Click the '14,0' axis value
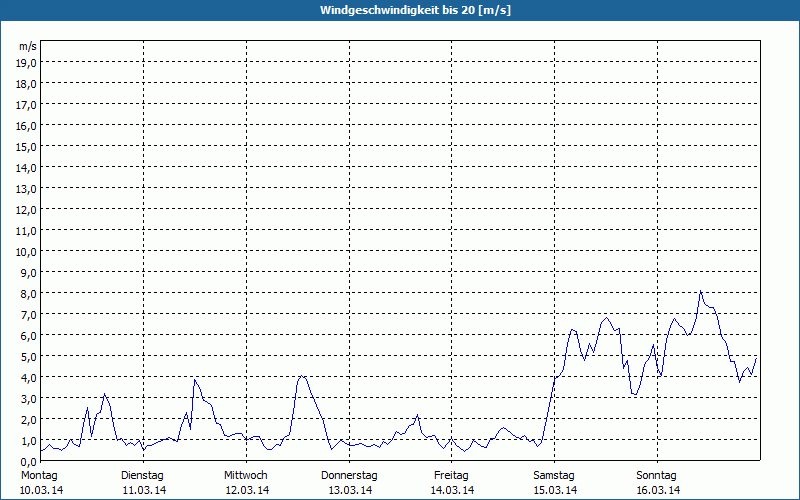Viewport: 800px width, 500px height. (27, 168)
